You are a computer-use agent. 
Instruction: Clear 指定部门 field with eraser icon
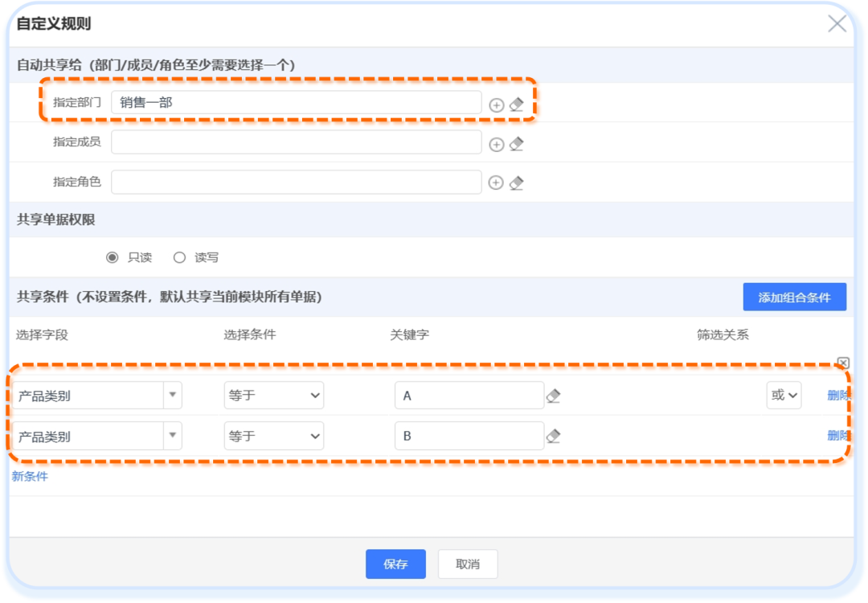coord(517,105)
